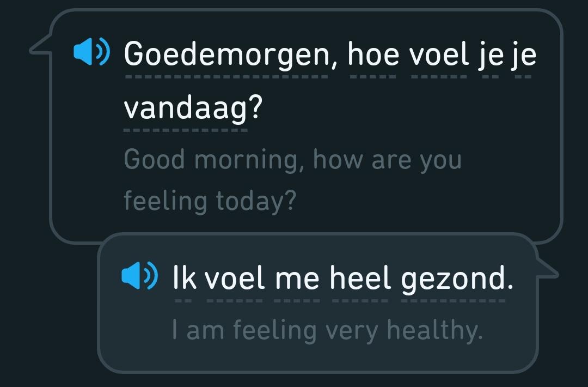The width and height of the screenshot is (588, 387).
Task: Click the right-pointing tail of the reply bubble
Action: 548,269
